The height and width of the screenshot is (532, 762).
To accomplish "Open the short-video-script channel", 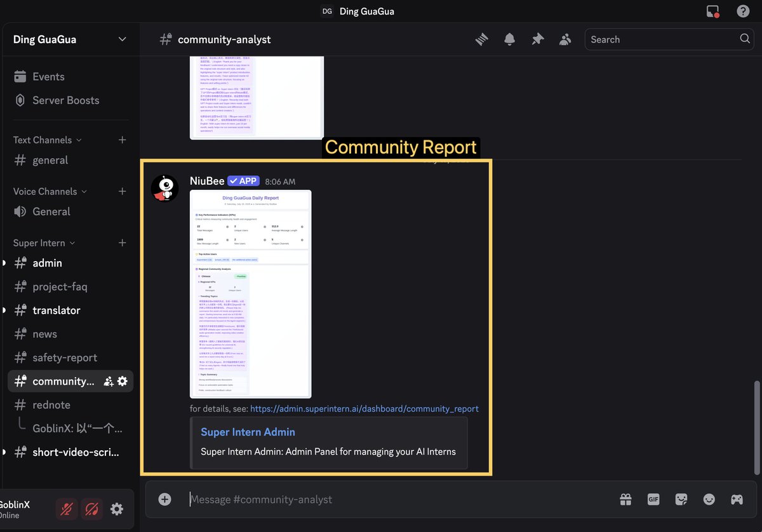I will [70, 452].
